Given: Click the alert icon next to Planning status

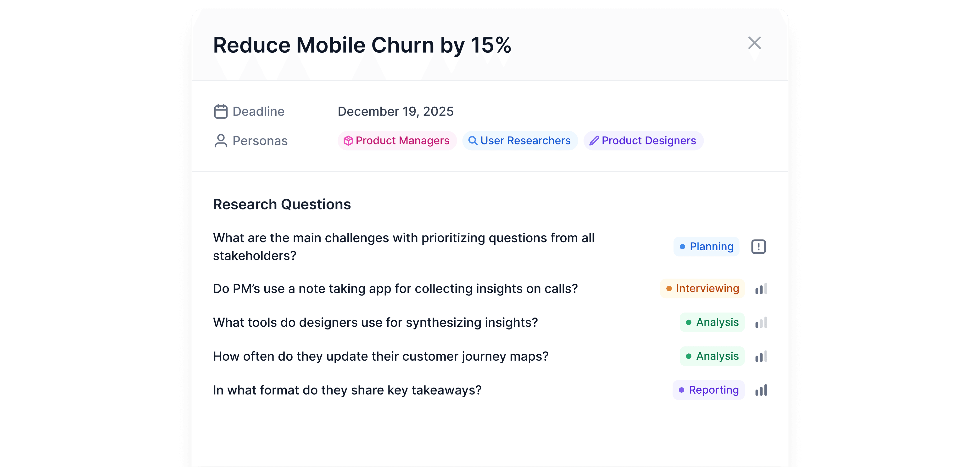Looking at the screenshot, I should [x=758, y=247].
